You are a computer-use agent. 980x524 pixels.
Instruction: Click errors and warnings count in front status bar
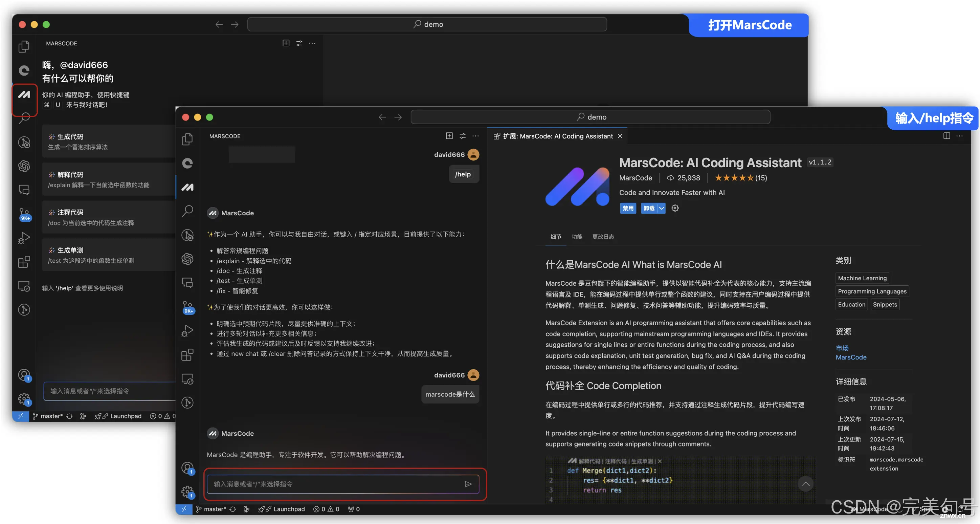pyautogui.click(x=326, y=509)
